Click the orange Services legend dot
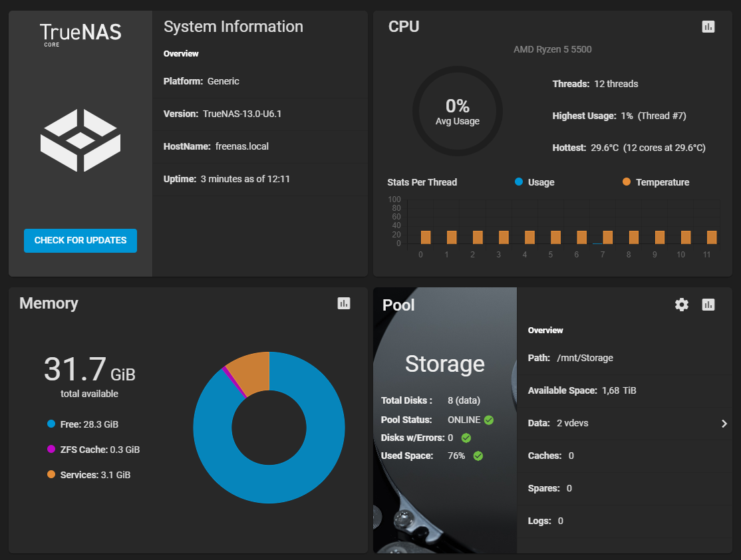 [x=51, y=474]
